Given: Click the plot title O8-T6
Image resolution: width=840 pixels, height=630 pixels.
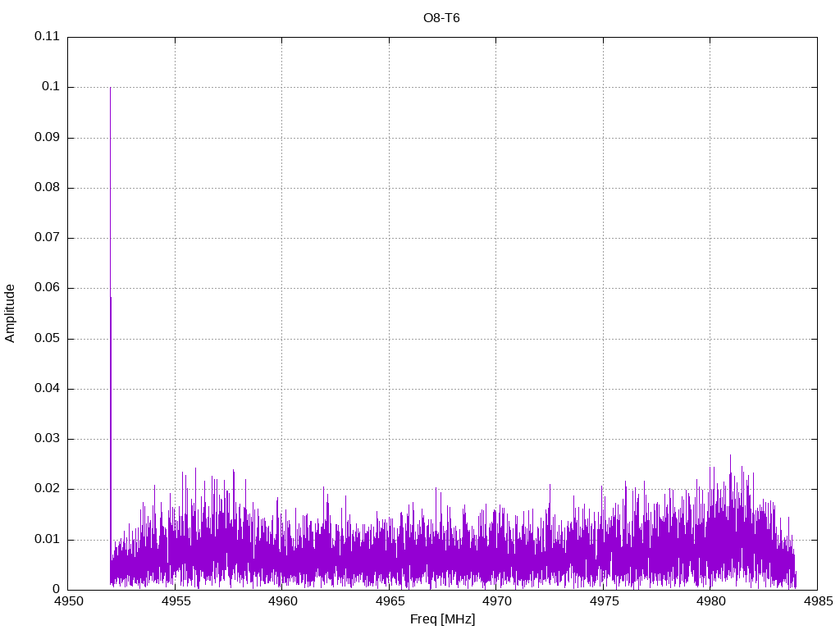Looking at the screenshot, I should (x=441, y=18).
